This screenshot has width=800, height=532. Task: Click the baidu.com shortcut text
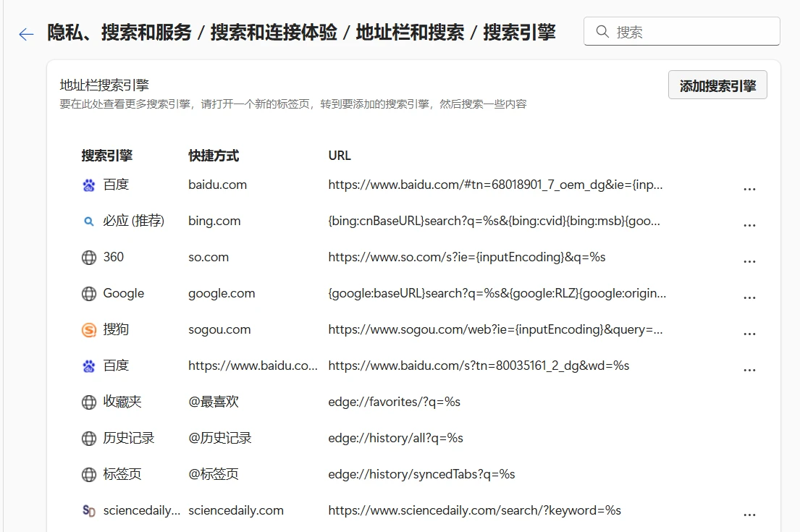click(217, 185)
